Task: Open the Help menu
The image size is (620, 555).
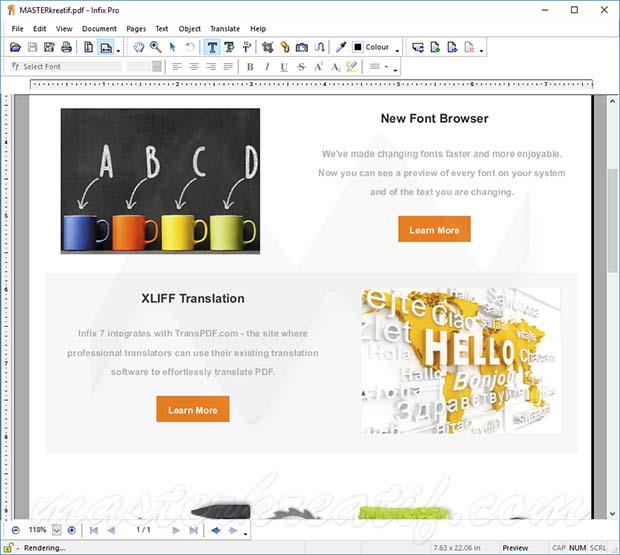Action: pos(258,29)
